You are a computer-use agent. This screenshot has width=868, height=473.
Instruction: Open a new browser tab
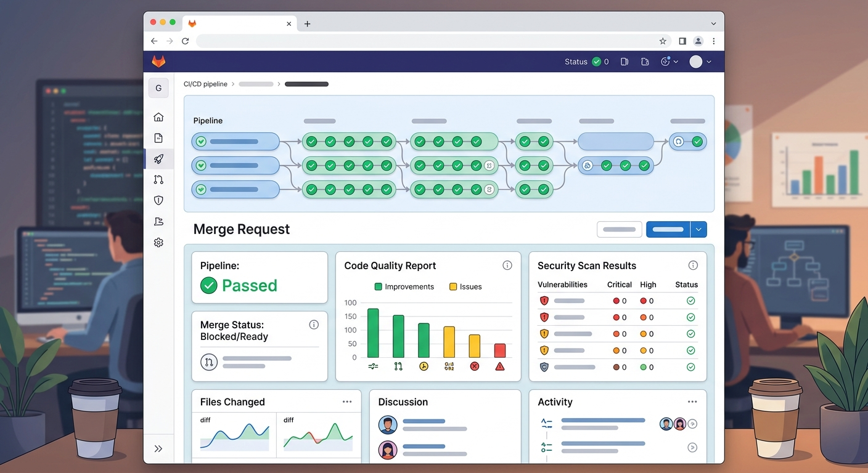pyautogui.click(x=308, y=23)
